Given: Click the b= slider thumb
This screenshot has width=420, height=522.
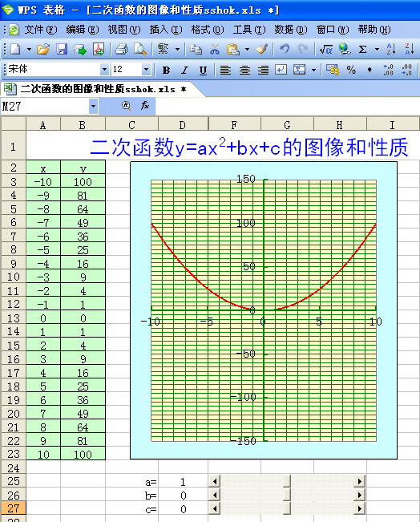Looking at the screenshot, I should pos(287,495).
